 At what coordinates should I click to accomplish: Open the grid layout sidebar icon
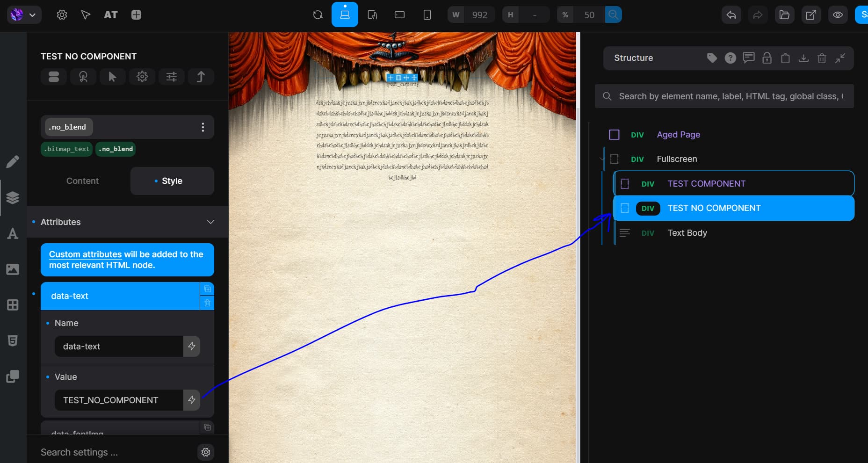pyautogui.click(x=13, y=305)
